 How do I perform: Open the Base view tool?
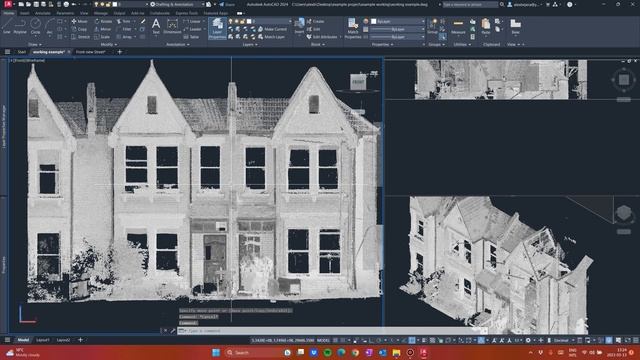pos(516,26)
